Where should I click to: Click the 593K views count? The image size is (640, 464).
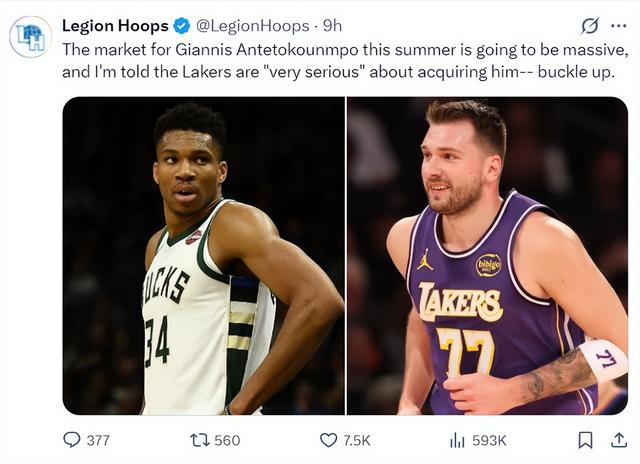pyautogui.click(x=489, y=440)
